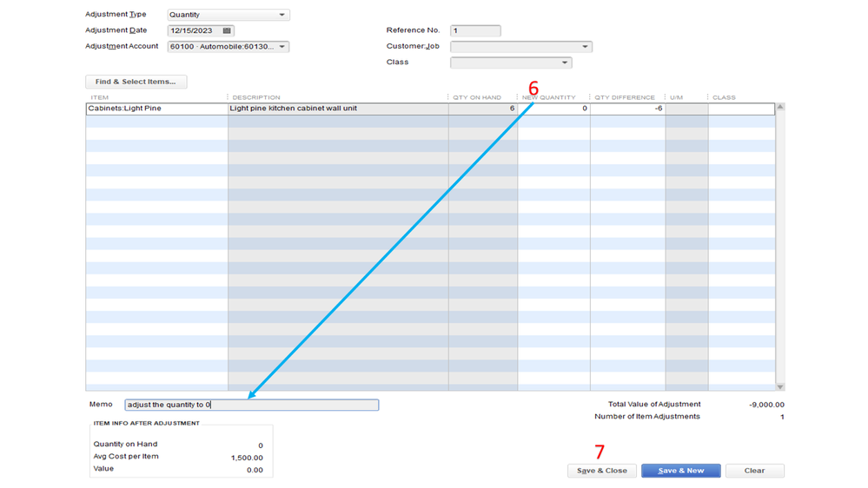Click the table scrollbar down arrow
The width and height of the screenshot is (868, 488).
(x=780, y=386)
